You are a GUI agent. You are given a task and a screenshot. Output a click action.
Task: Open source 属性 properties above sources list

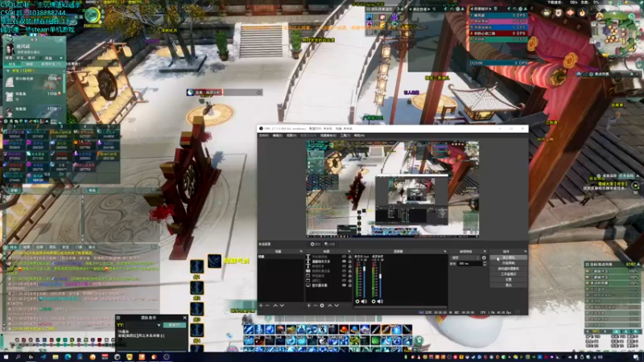[316, 245]
